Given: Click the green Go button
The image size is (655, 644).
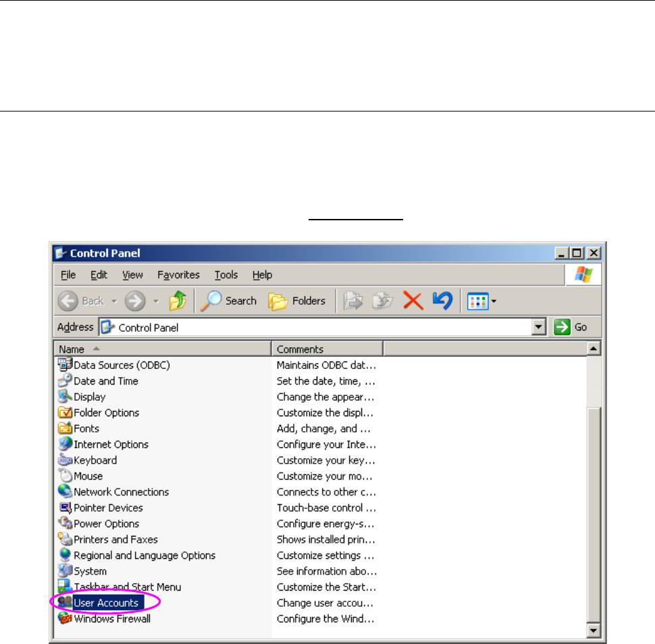Looking at the screenshot, I should point(571,327).
